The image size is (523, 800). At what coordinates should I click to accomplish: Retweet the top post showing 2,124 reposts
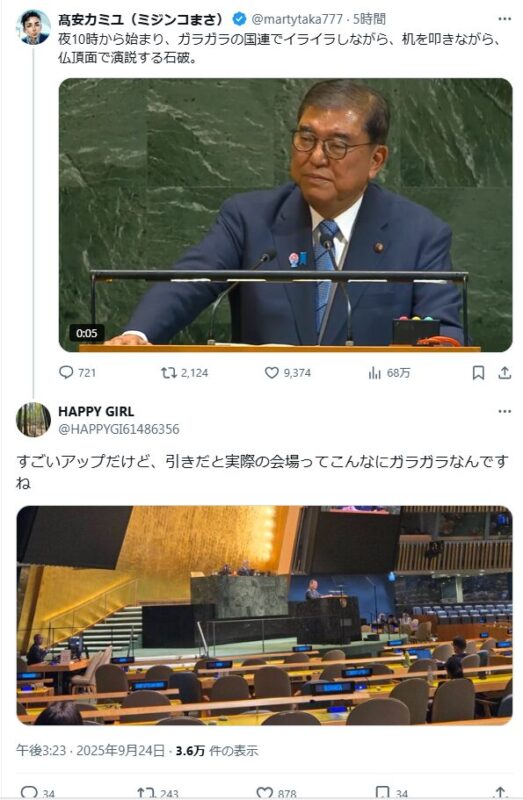pos(168,373)
